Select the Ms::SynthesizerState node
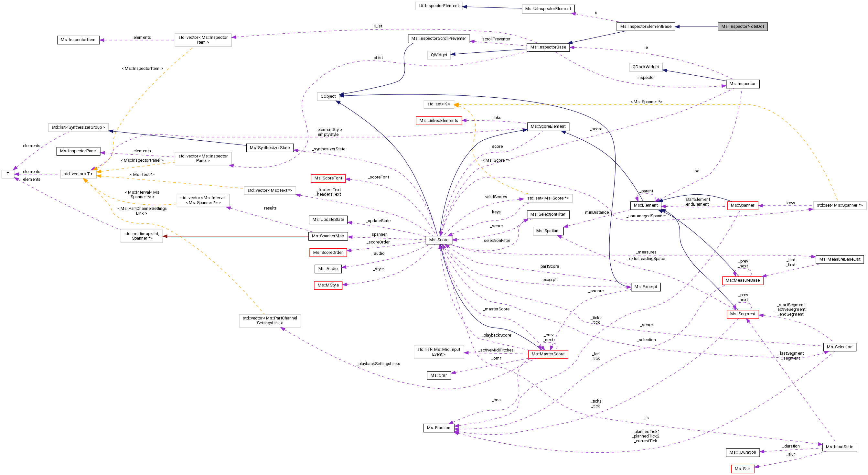Screen dimensions: 868x475 (x=270, y=148)
